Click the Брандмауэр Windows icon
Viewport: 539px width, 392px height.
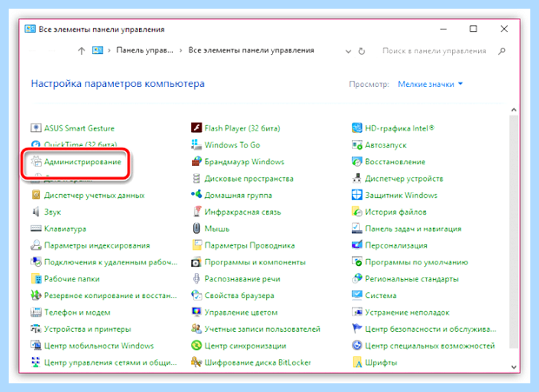[x=196, y=162]
